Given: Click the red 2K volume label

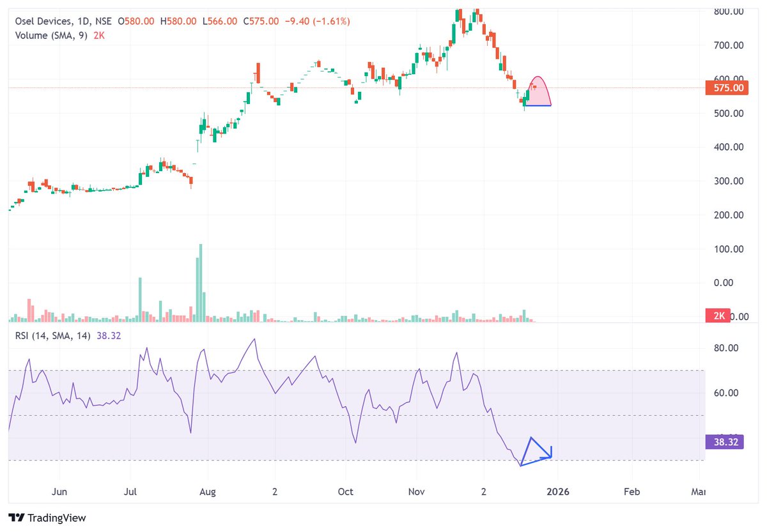Looking at the screenshot, I should [718, 315].
